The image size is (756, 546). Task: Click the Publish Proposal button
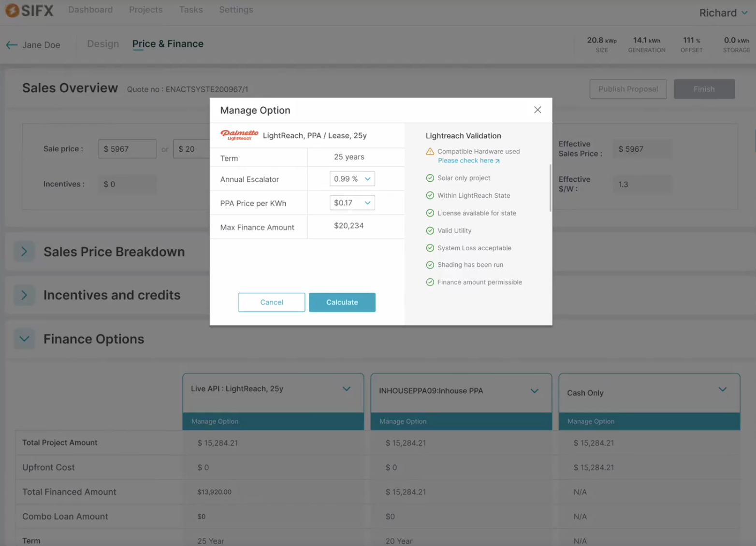[x=628, y=89]
